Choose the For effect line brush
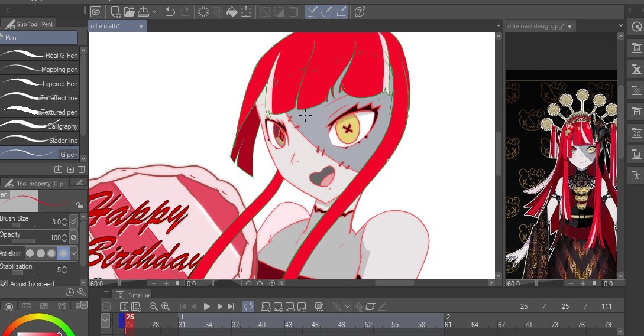 coord(40,97)
